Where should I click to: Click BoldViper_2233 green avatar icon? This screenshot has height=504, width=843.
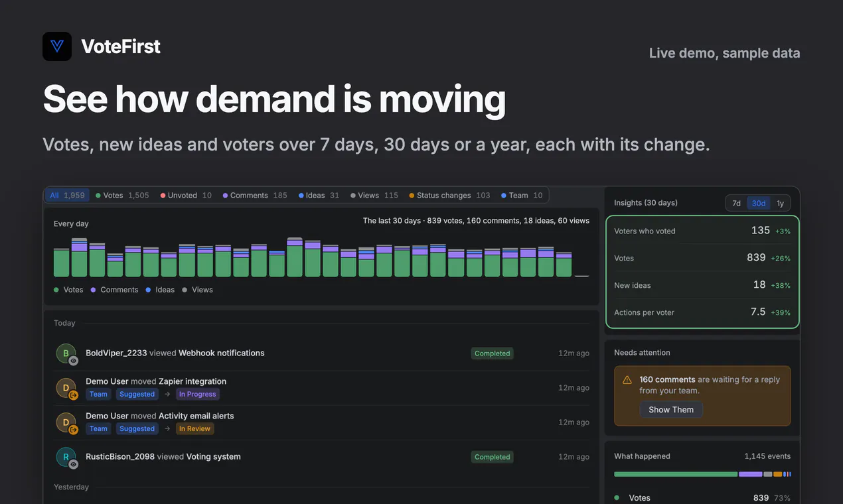66,353
